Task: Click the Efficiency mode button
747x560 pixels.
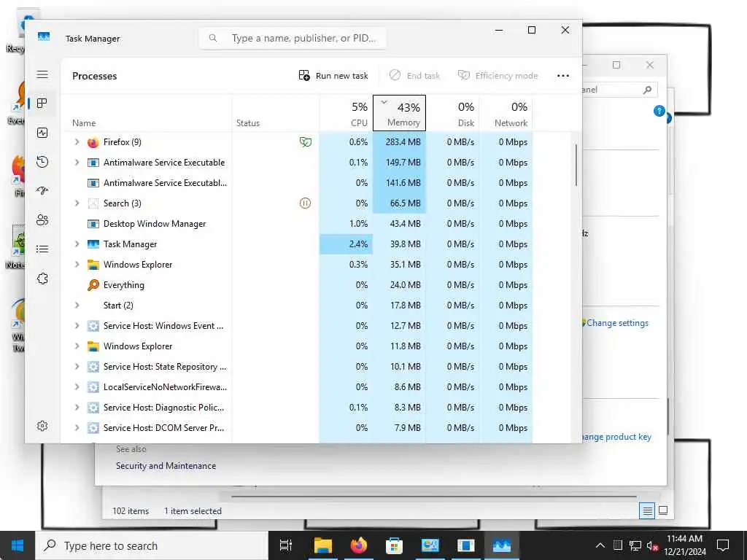Action: point(498,76)
